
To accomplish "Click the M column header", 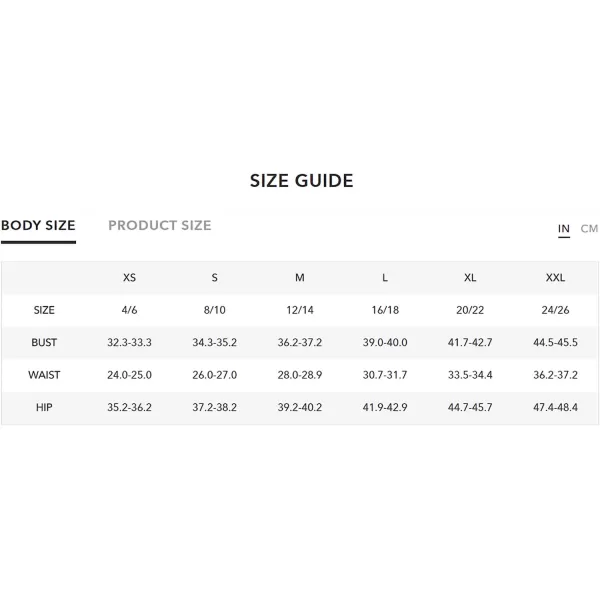I will click(300, 277).
